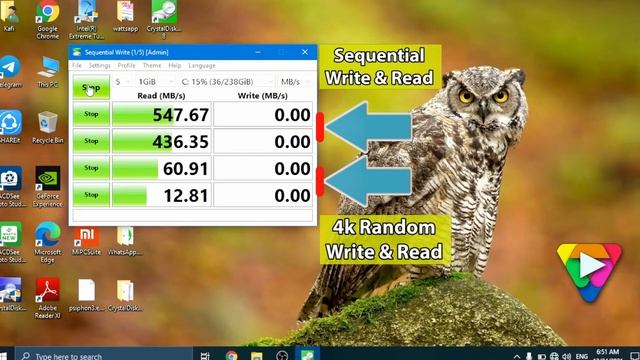Click the Stop button beside 60.91
The width and height of the screenshot is (640, 360).
pyautogui.click(x=91, y=168)
